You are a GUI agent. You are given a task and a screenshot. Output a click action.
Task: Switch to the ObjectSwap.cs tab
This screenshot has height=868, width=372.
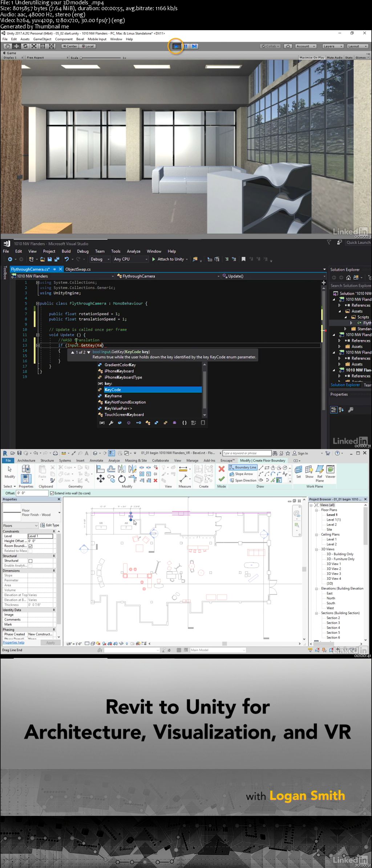[78, 269]
